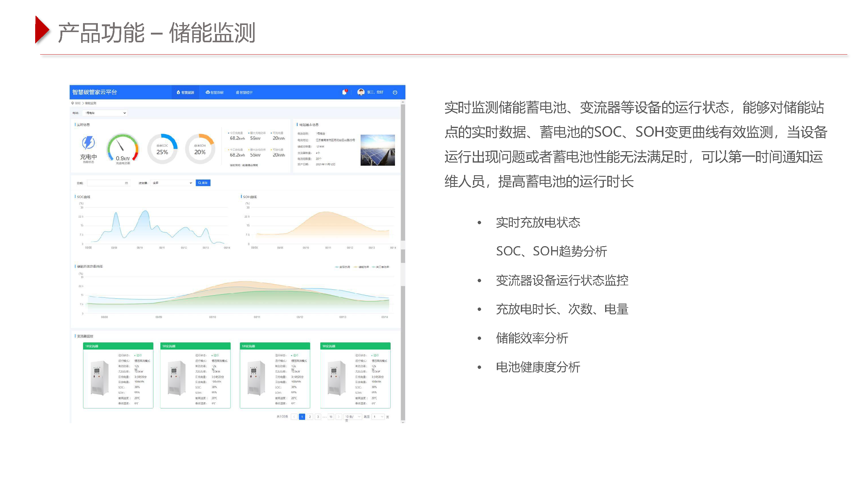Click previous page arrow in pagination
Viewport: 868px width, 488px height.
(x=294, y=417)
